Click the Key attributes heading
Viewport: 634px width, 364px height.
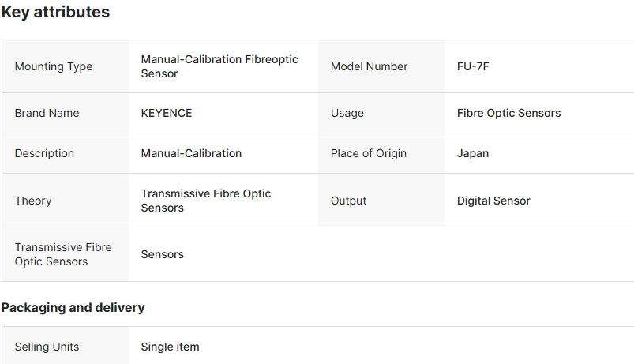coord(55,13)
